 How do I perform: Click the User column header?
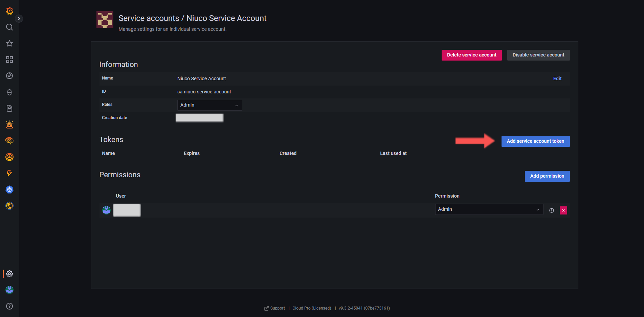[121, 196]
